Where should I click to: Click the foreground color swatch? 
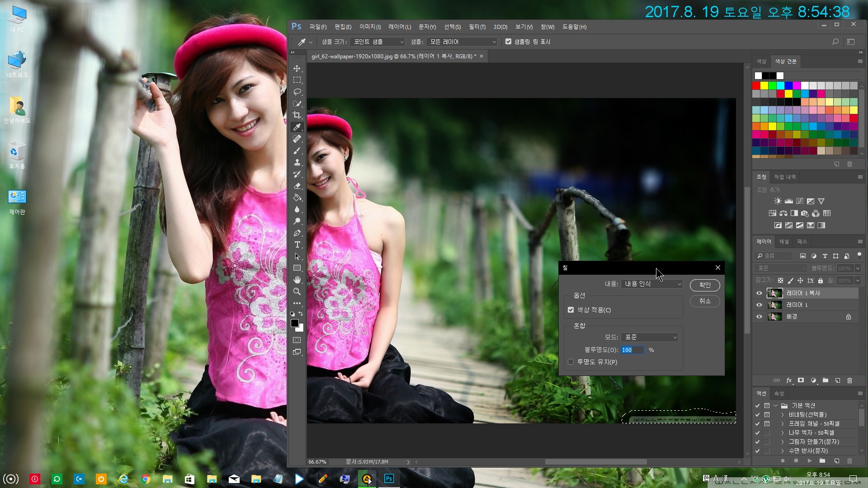(294, 323)
